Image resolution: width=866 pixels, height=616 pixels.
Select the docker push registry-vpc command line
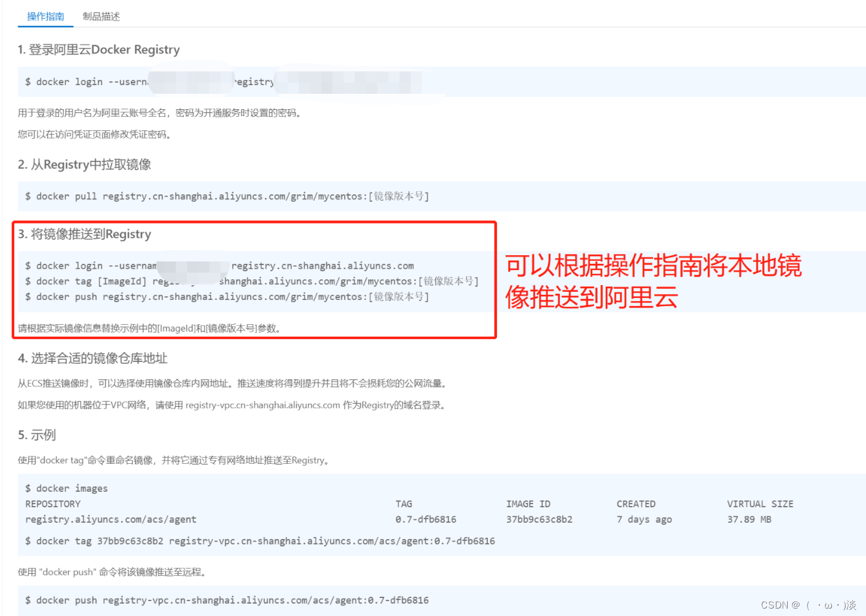tap(227, 600)
